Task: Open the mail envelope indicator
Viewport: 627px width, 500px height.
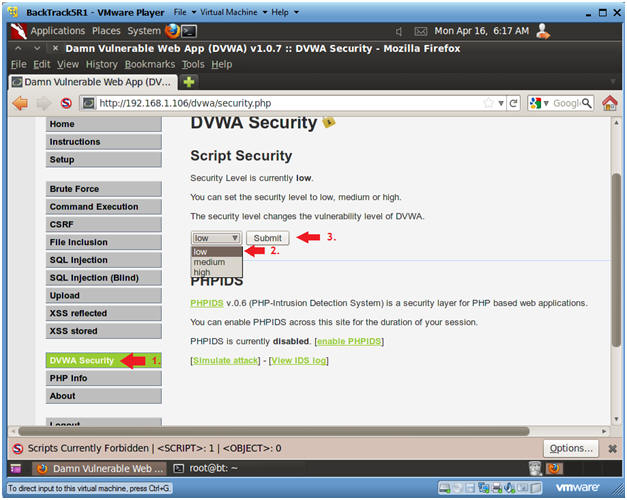Action: (420, 31)
